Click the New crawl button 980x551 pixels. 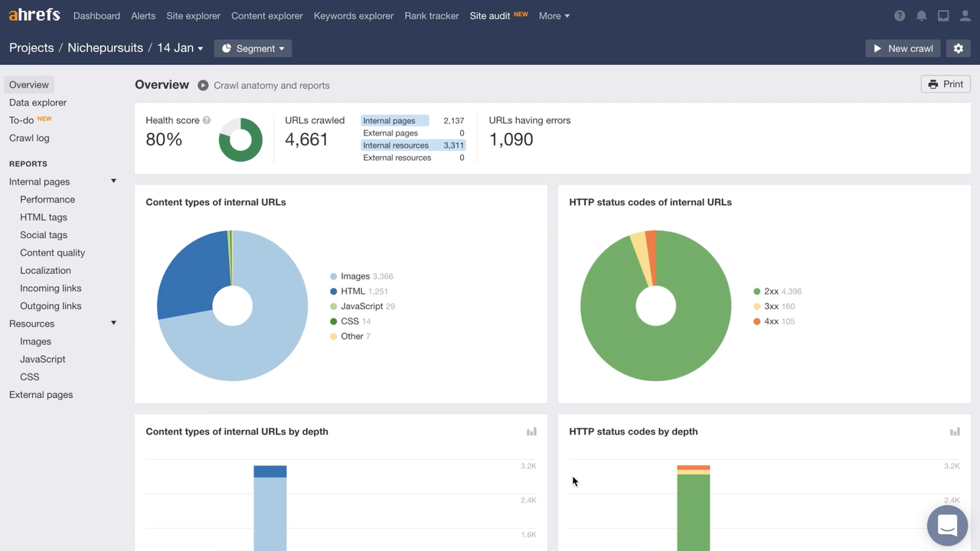click(903, 48)
